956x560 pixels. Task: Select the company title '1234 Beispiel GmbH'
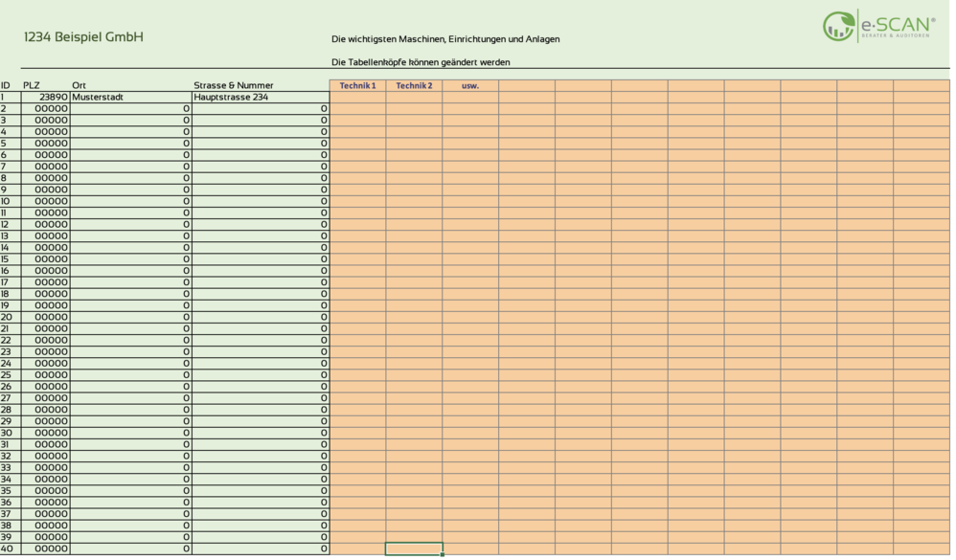pyautogui.click(x=83, y=37)
